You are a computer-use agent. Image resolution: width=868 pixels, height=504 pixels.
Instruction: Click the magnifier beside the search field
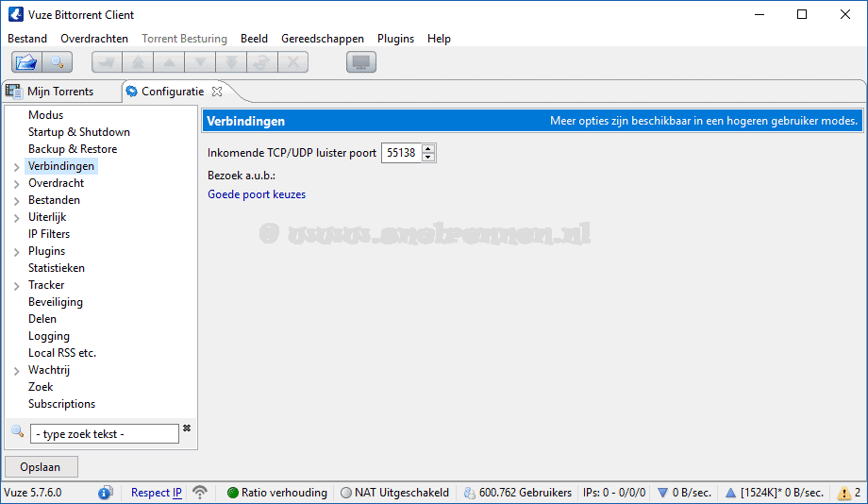click(17, 431)
